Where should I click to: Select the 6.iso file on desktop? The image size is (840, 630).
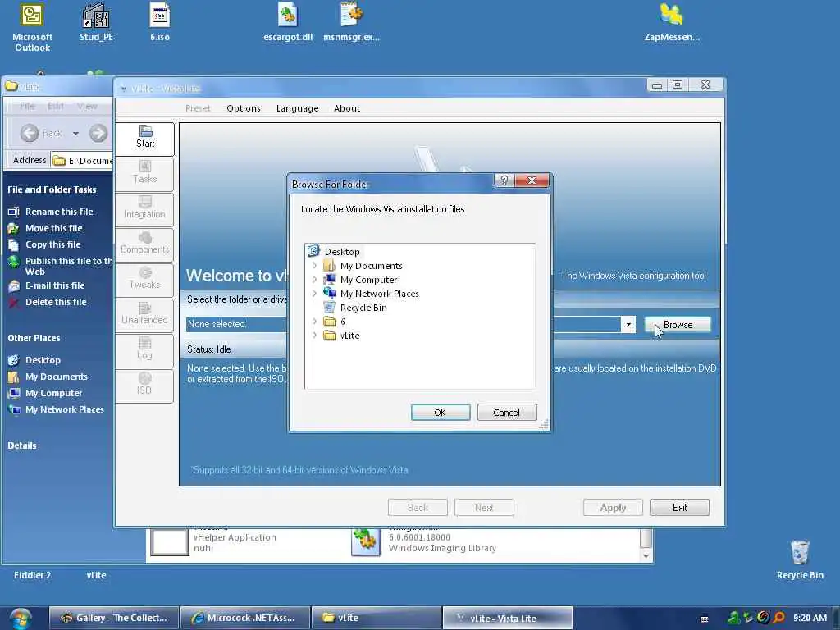coord(160,22)
